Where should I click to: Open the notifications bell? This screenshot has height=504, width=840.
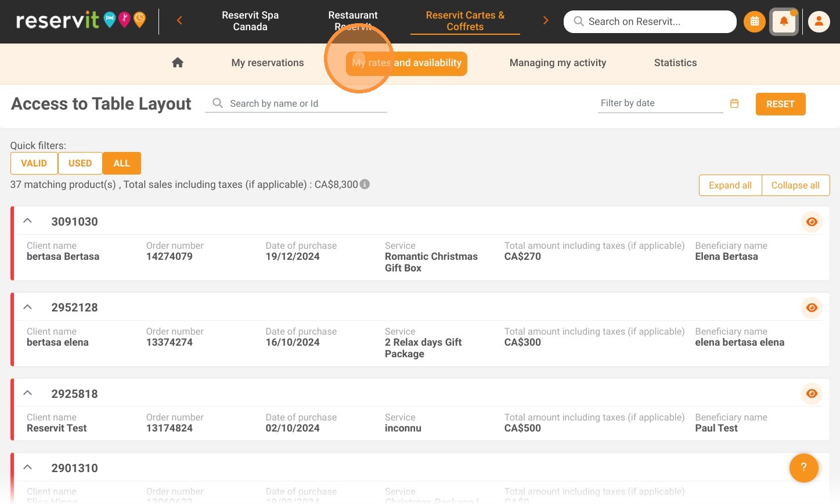point(784,21)
